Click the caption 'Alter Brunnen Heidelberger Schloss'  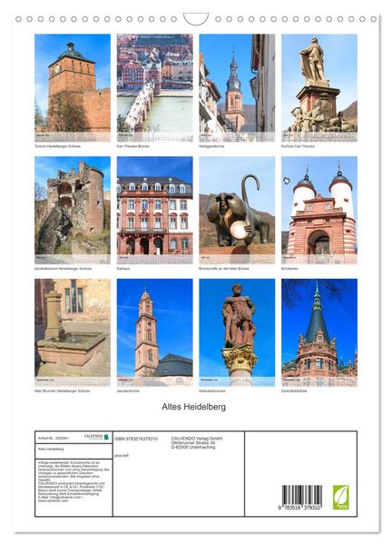[x=63, y=391]
